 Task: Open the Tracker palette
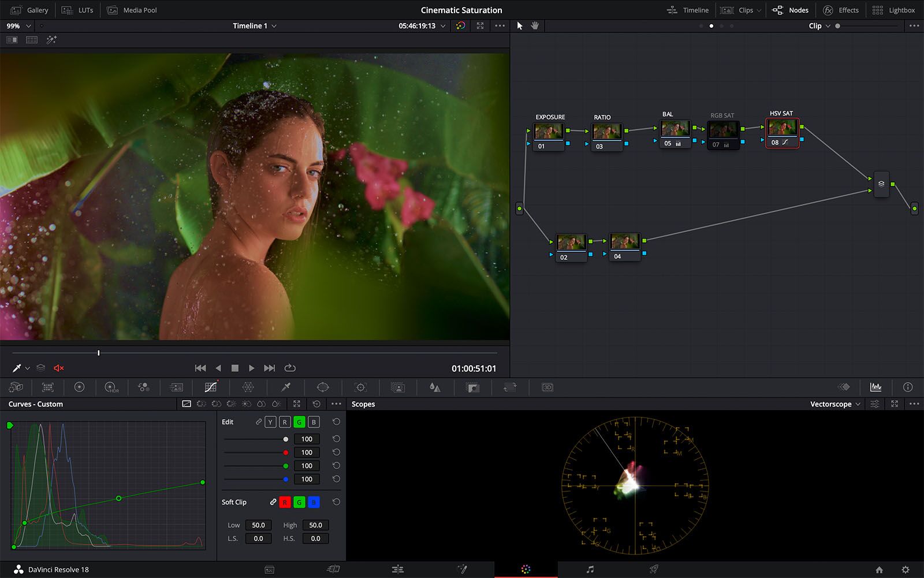pyautogui.click(x=360, y=387)
